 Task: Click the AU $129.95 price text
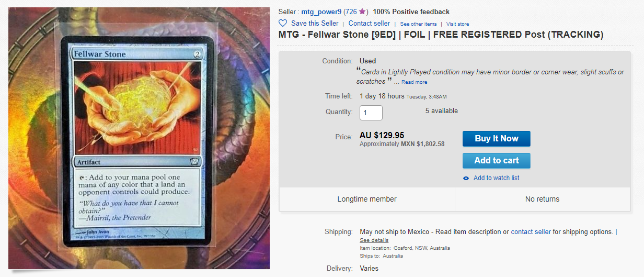click(382, 135)
